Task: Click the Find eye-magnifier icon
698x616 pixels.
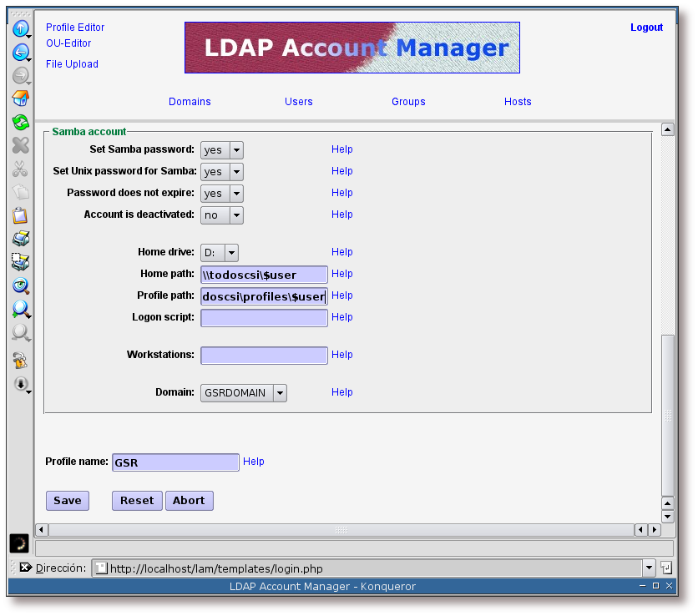Action: pos(20,285)
